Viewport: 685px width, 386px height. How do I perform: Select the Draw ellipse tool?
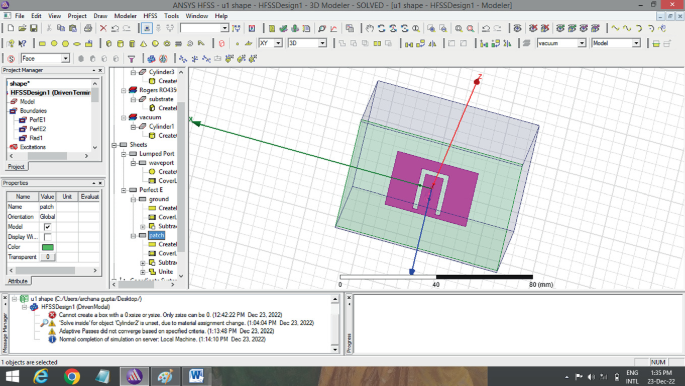(x=77, y=43)
